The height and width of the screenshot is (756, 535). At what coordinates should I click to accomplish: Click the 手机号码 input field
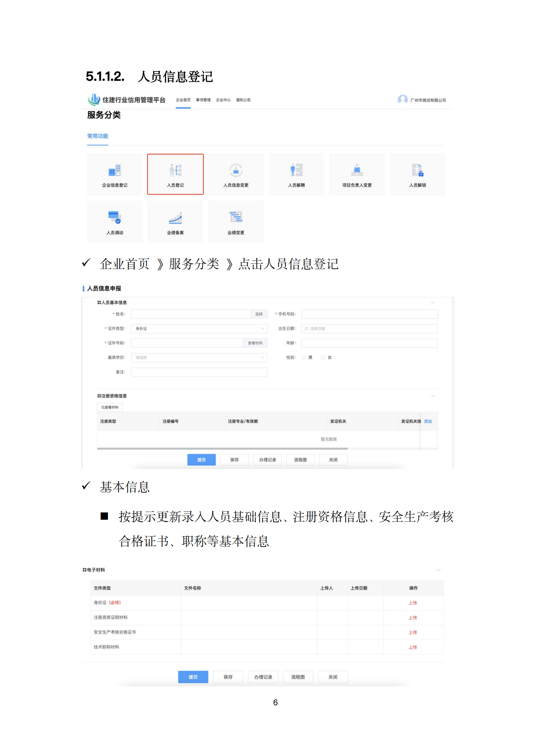369,314
